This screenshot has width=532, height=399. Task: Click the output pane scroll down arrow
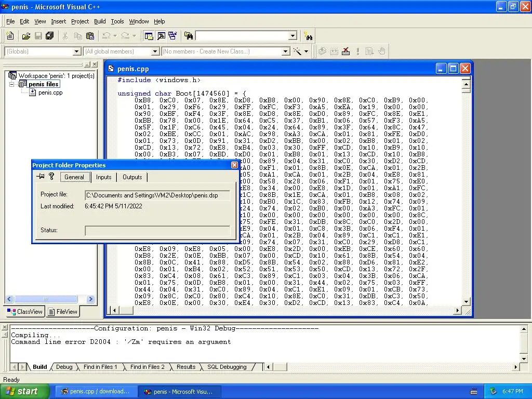click(x=524, y=358)
